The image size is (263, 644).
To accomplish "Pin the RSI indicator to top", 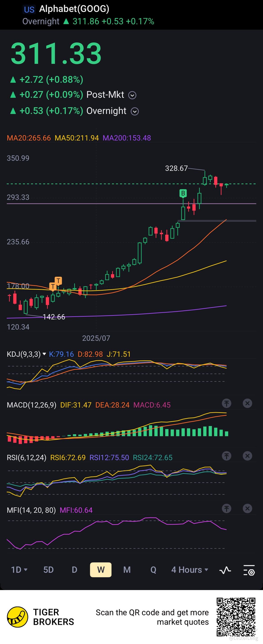I will (x=227, y=456).
